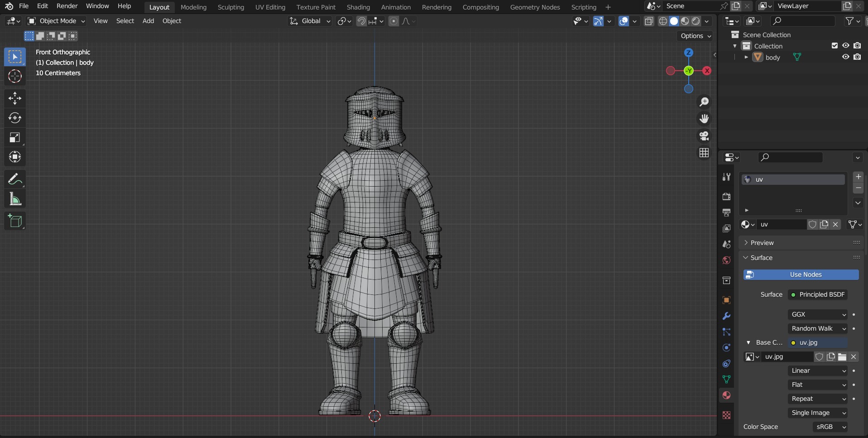Open the Object Mode dropdown
This screenshot has width=868, height=438.
point(57,21)
